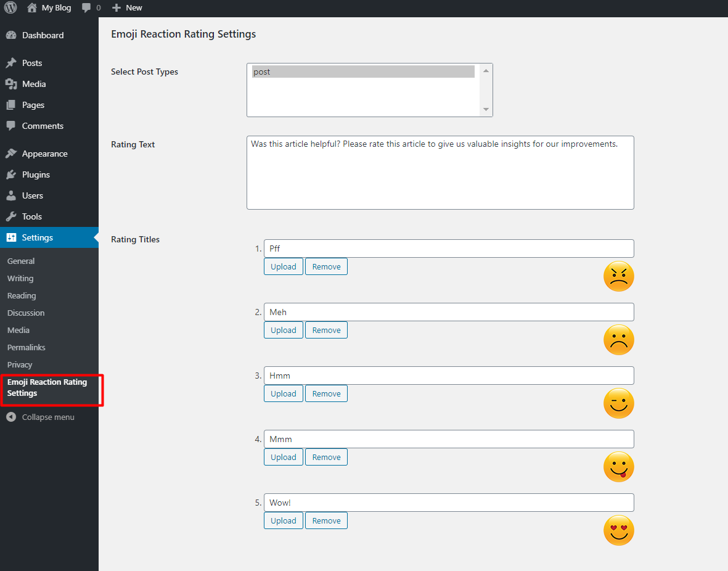Click the Posts pushpin icon

tap(11, 63)
